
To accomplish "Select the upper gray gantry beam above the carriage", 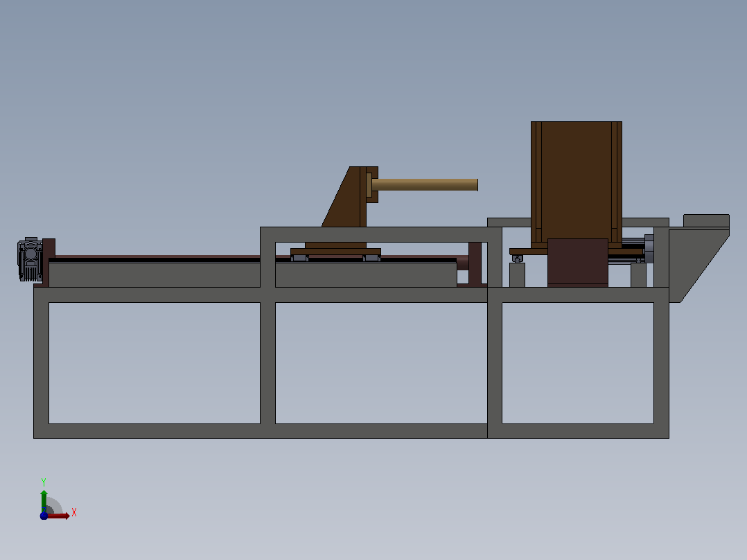I will 380,234.
